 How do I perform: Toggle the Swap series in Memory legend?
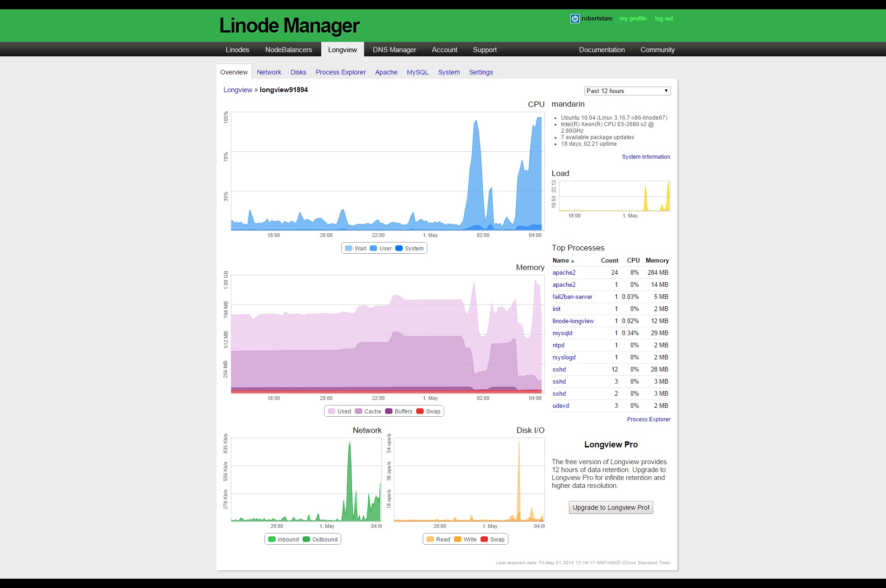[428, 412]
